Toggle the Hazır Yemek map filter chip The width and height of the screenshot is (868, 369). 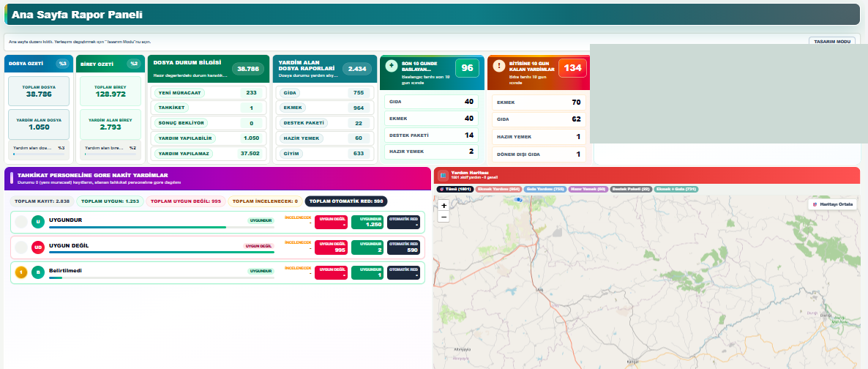[x=588, y=190]
